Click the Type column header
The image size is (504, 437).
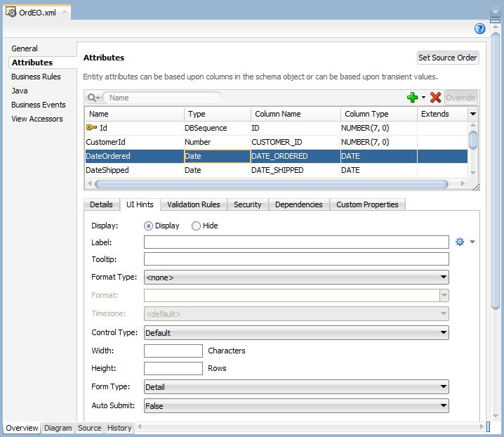pos(218,114)
